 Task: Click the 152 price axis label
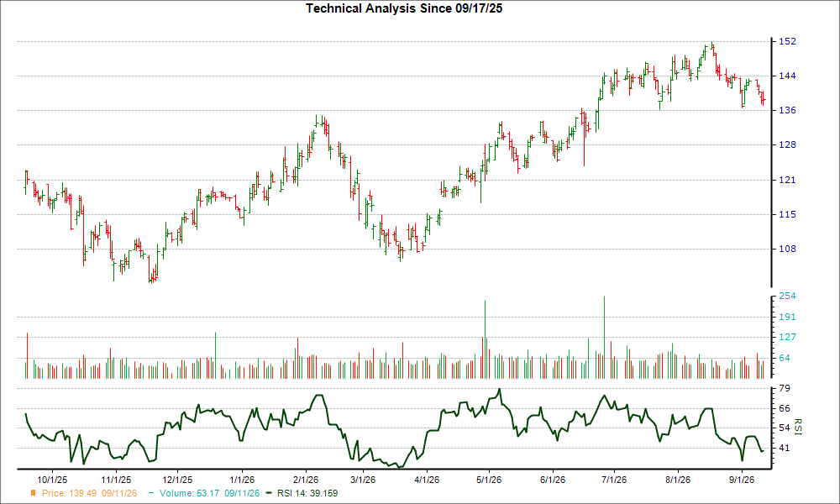tap(788, 42)
